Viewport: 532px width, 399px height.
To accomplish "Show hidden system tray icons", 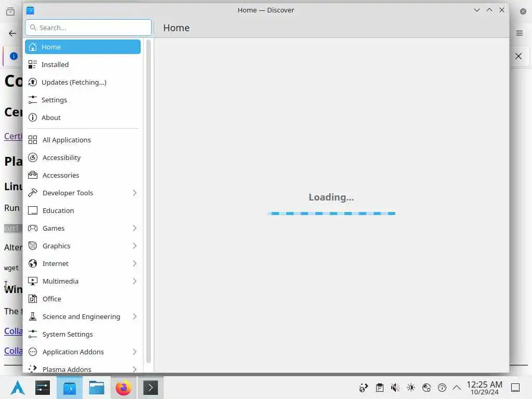I will pyautogui.click(x=457, y=388).
